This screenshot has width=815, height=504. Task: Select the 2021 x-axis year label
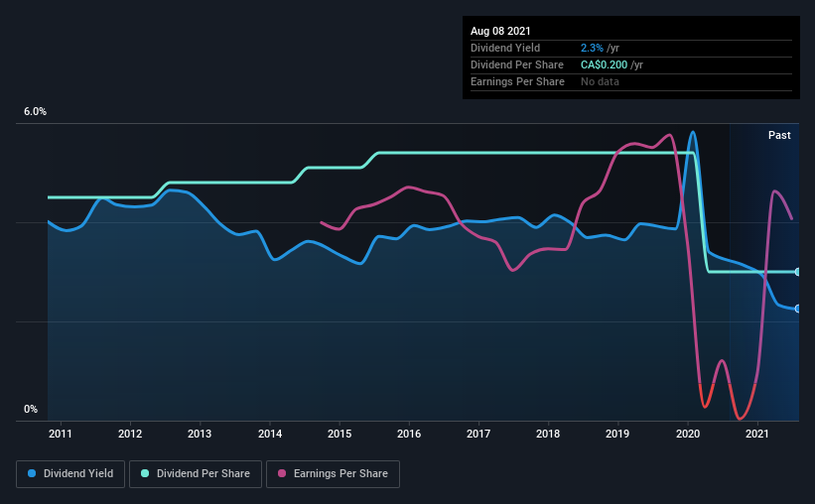756,434
